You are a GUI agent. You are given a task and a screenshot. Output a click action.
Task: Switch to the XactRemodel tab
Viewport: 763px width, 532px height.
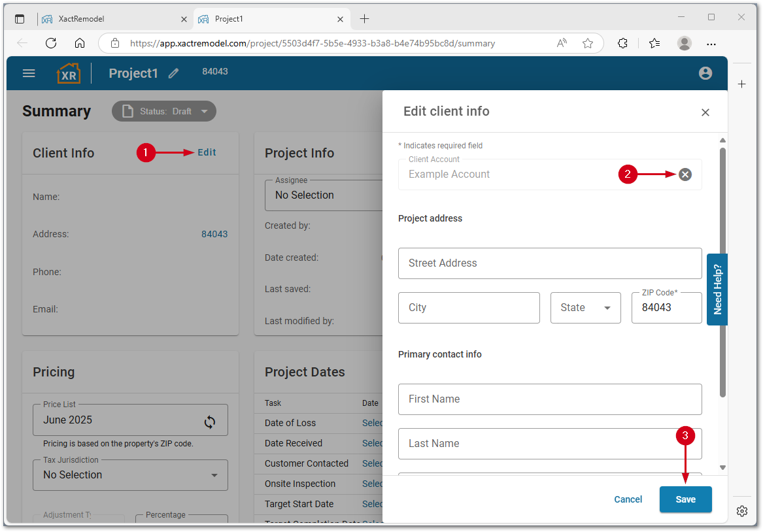pos(114,19)
